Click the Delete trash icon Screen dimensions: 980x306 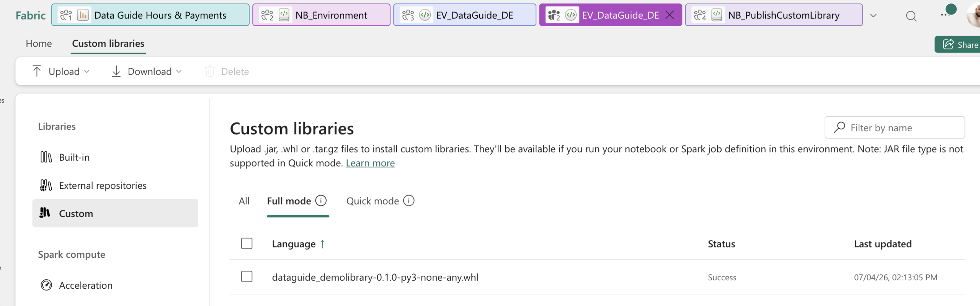pos(210,71)
